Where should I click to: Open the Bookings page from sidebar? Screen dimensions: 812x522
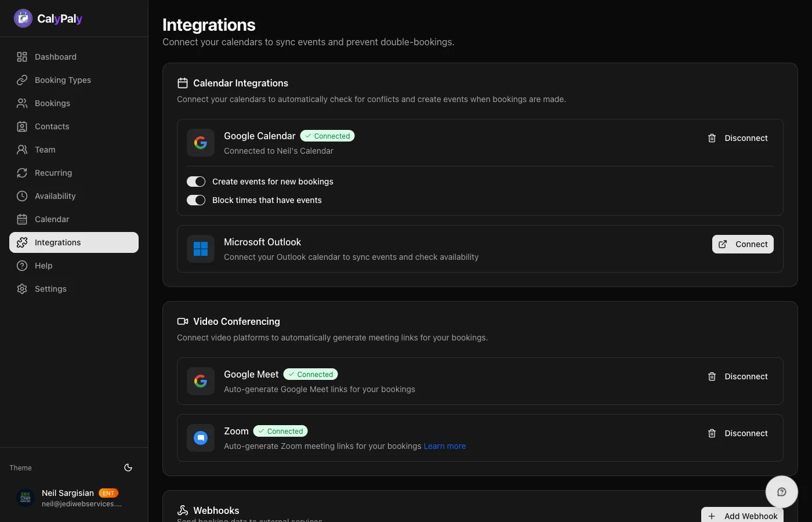click(x=52, y=103)
